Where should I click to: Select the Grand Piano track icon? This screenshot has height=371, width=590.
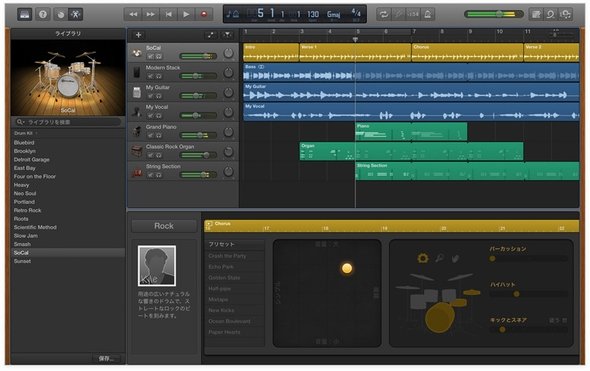click(137, 131)
